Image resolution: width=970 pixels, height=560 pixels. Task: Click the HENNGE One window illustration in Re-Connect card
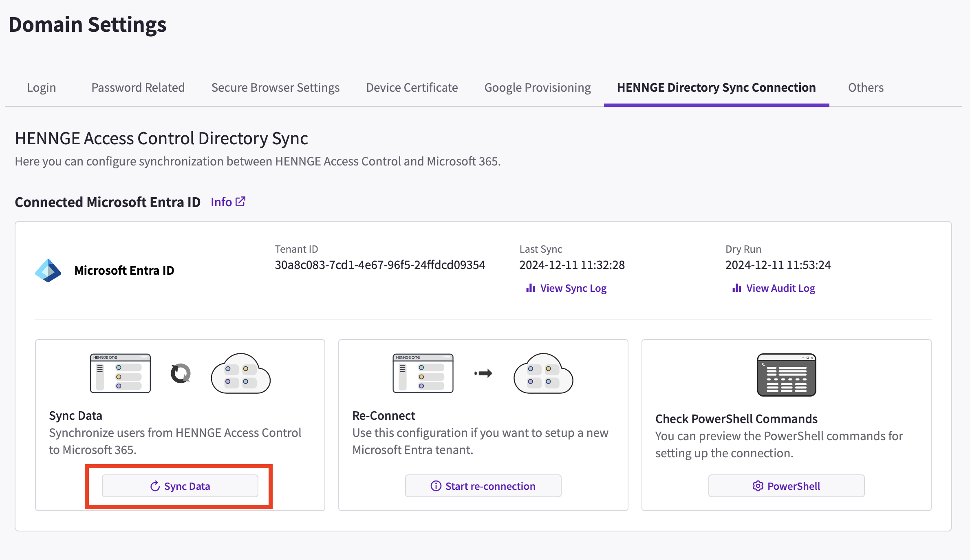pyautogui.click(x=423, y=373)
